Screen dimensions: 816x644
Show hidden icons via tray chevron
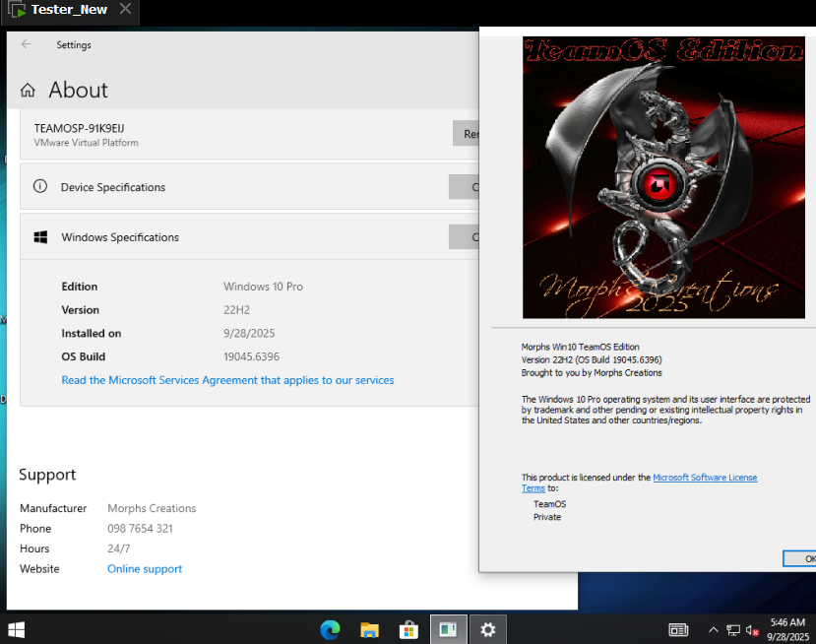[713, 630]
